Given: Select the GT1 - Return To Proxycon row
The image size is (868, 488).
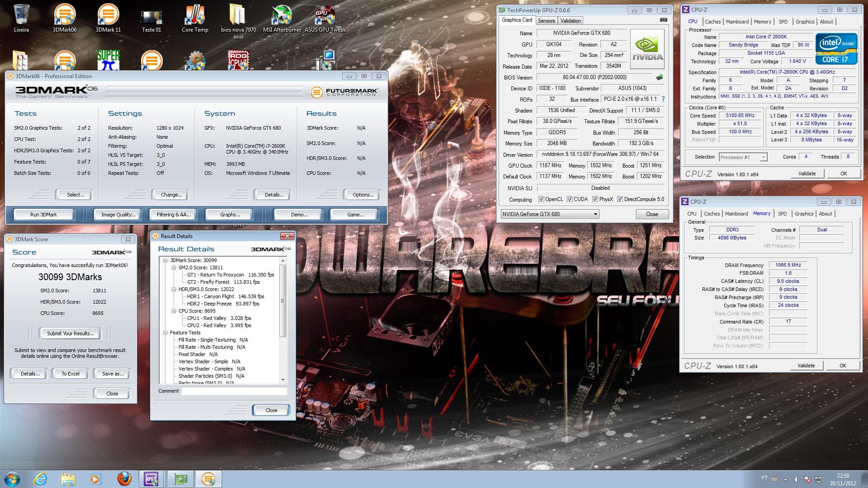Looking at the screenshot, I should [x=231, y=275].
